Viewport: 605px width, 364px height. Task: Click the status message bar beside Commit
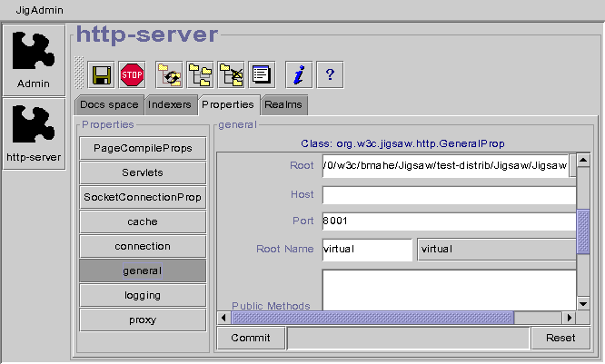pos(408,339)
